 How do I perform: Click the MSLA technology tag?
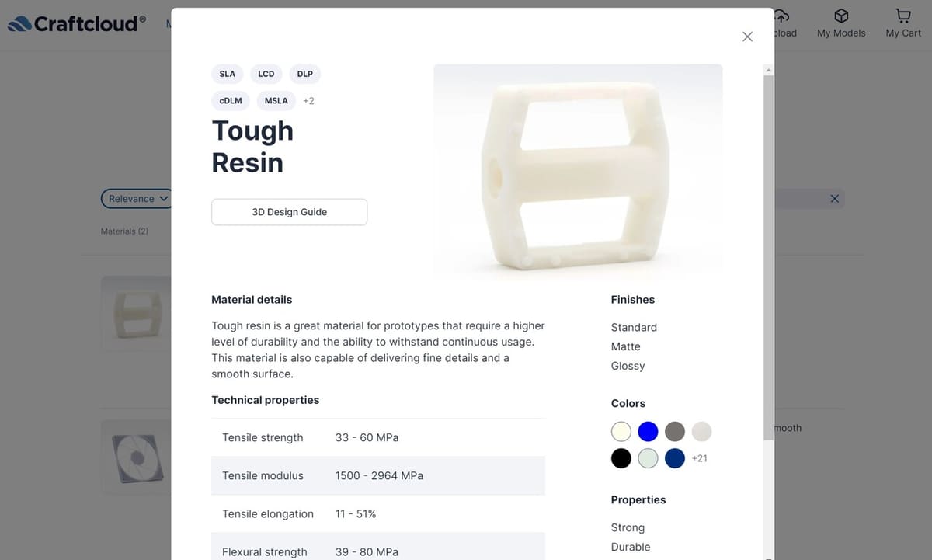click(x=276, y=100)
